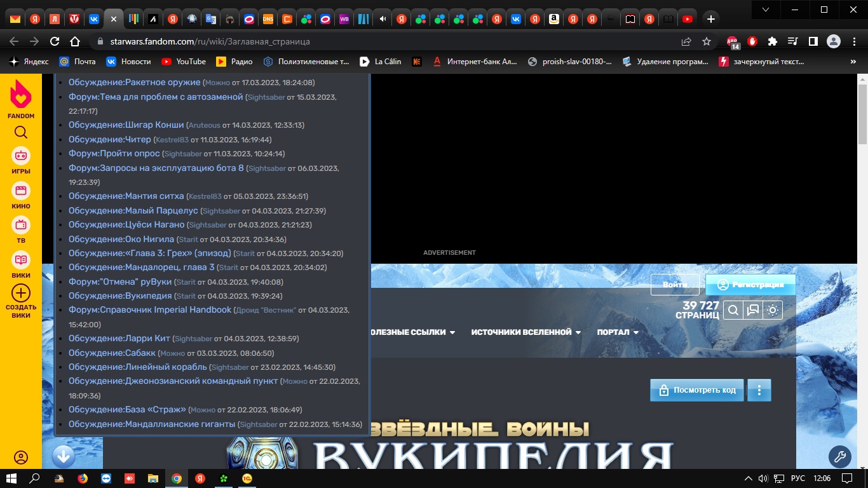Open the user profile icon in Fandom sidebar
Screen dimensions: 868x488
click(x=21, y=457)
